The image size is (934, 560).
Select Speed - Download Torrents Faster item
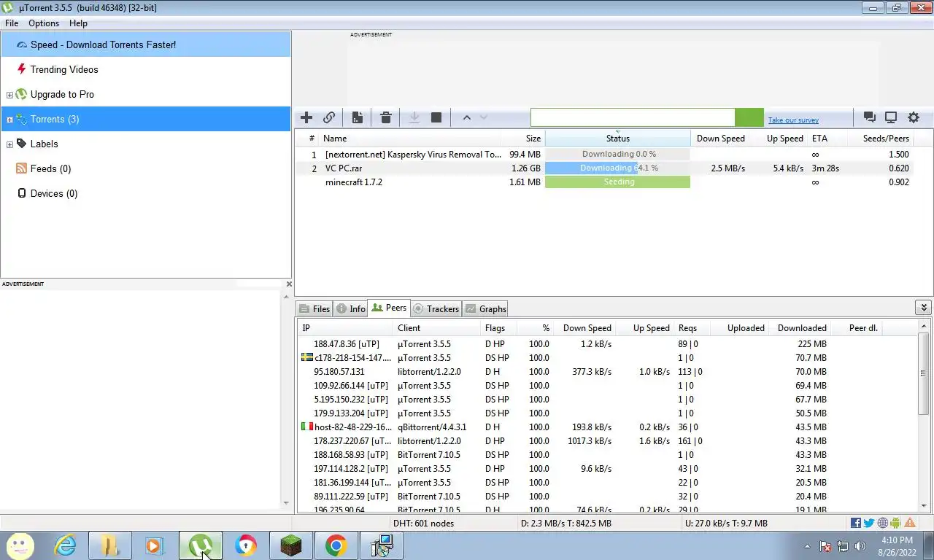tap(145, 44)
